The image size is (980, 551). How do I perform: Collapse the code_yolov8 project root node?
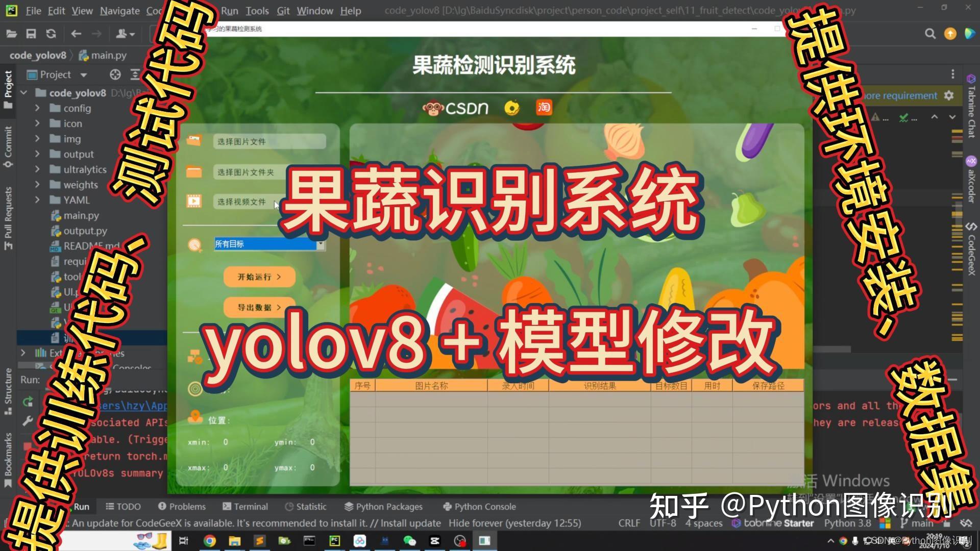pyautogui.click(x=23, y=93)
